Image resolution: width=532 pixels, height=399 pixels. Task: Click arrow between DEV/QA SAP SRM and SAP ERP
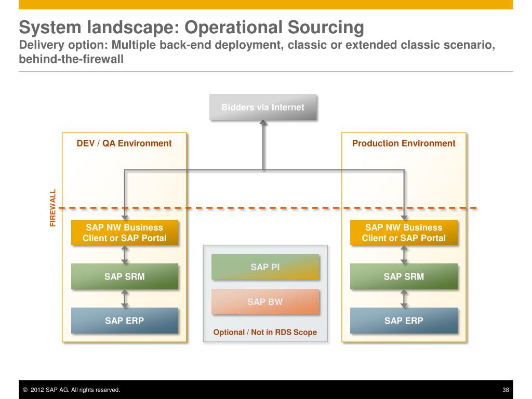(x=125, y=299)
